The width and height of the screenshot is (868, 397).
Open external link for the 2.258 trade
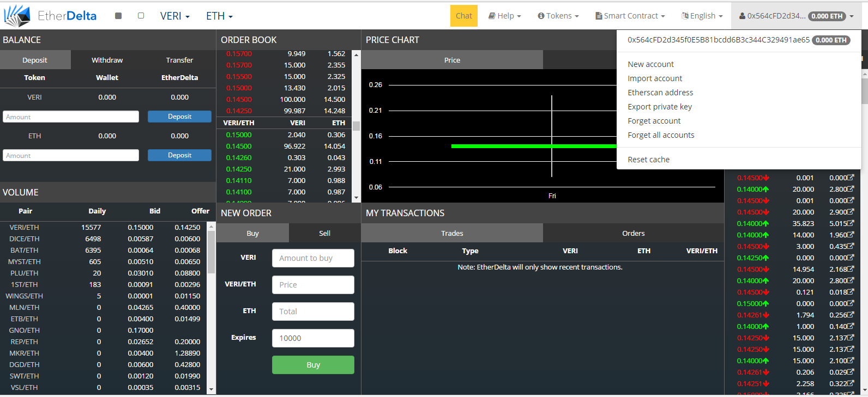click(x=851, y=383)
